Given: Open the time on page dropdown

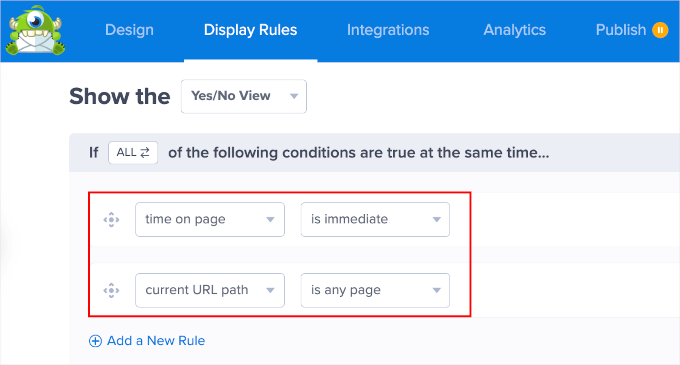Looking at the screenshot, I should [210, 219].
